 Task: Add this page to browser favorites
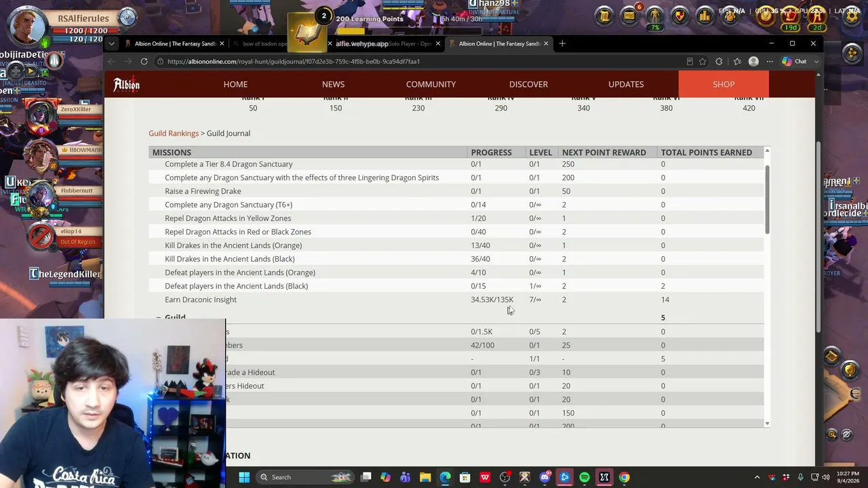click(703, 61)
